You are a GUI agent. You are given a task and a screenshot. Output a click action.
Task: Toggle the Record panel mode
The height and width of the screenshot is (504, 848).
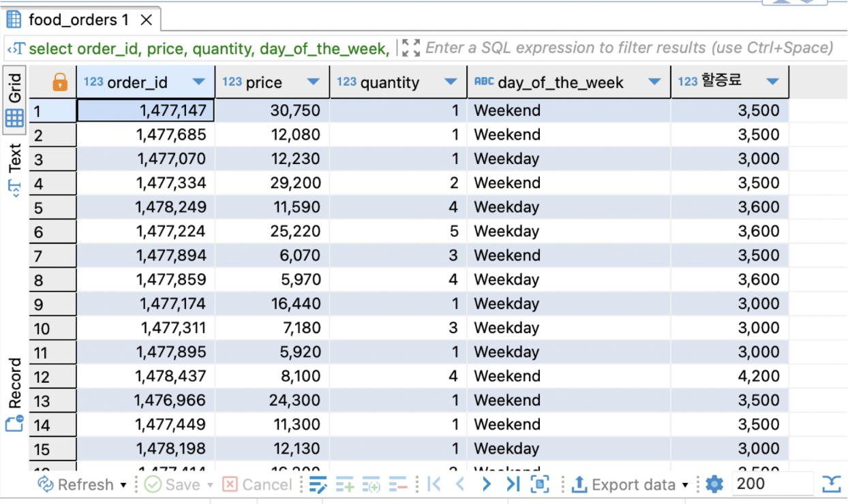(15, 394)
